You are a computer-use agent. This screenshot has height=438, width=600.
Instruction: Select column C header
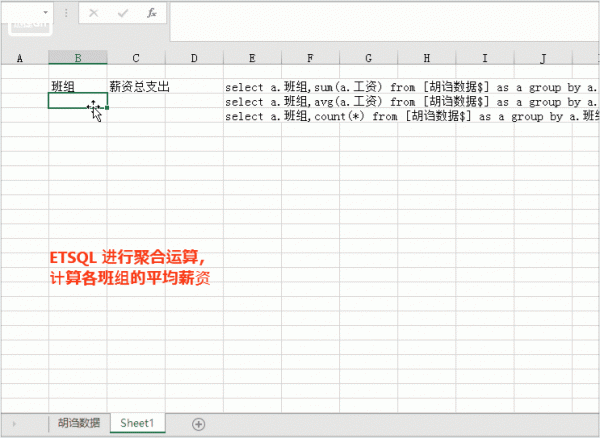click(x=136, y=58)
